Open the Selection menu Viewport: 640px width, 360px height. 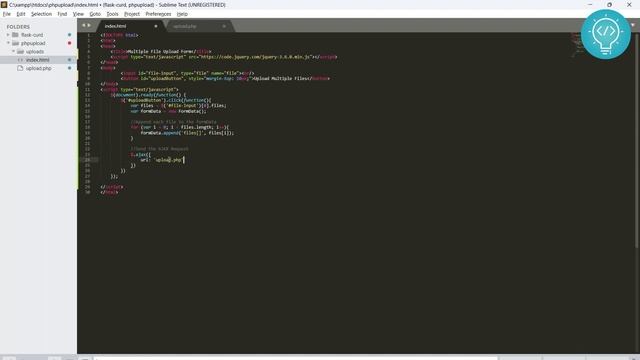(x=41, y=14)
